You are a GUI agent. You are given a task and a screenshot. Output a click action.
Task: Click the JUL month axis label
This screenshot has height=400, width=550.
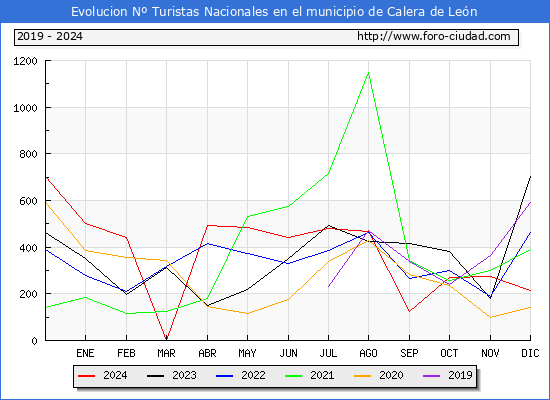(328, 353)
